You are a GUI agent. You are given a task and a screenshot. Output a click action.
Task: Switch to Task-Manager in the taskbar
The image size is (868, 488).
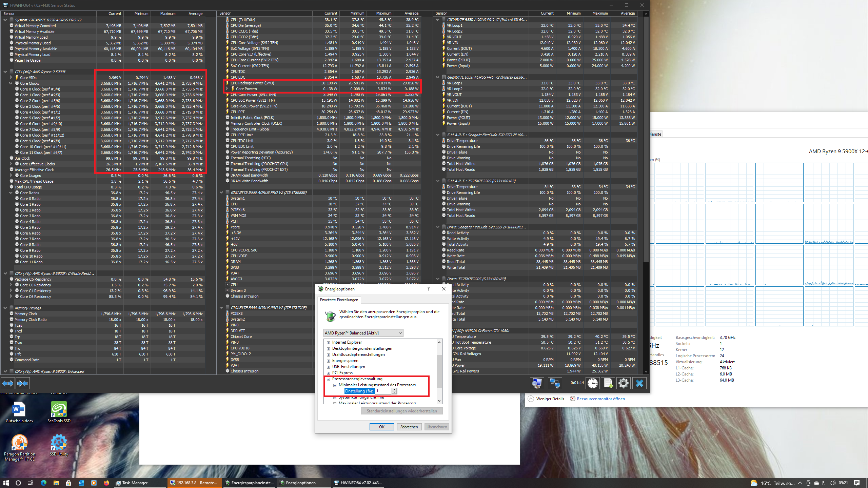tap(135, 483)
